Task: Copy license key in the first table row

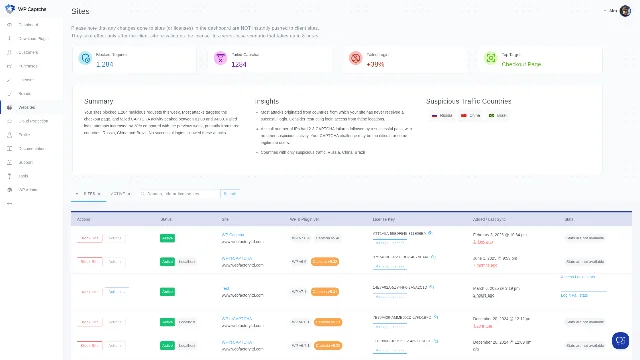Action: tap(430, 233)
